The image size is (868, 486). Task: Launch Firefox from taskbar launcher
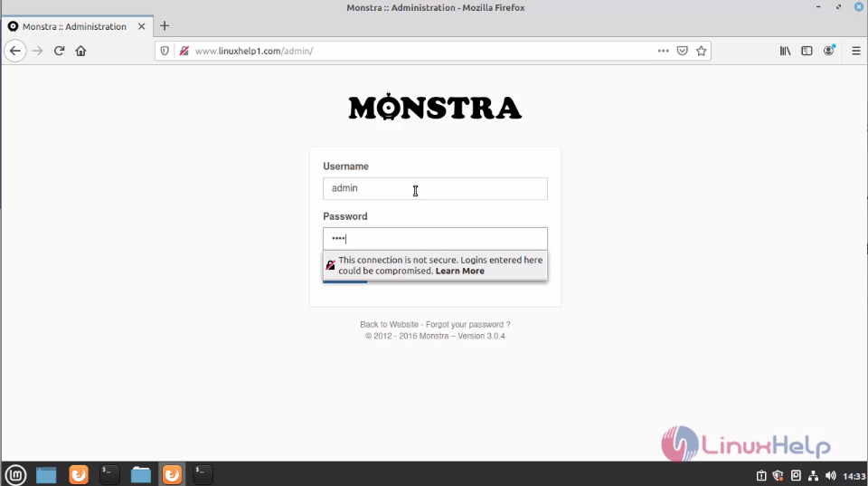click(x=79, y=475)
